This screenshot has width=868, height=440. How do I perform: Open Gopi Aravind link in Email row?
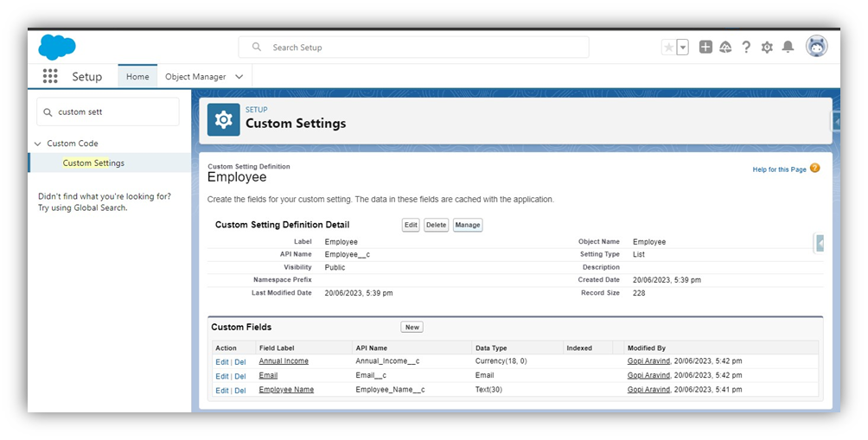[648, 375]
